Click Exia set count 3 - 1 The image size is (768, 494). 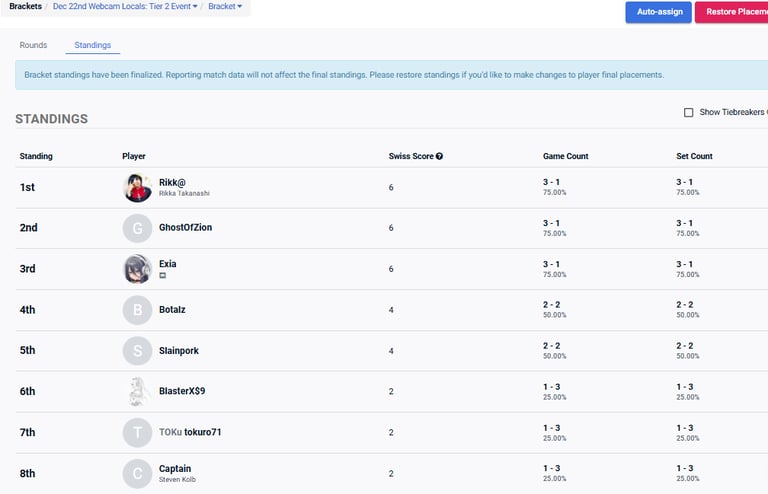(684, 264)
